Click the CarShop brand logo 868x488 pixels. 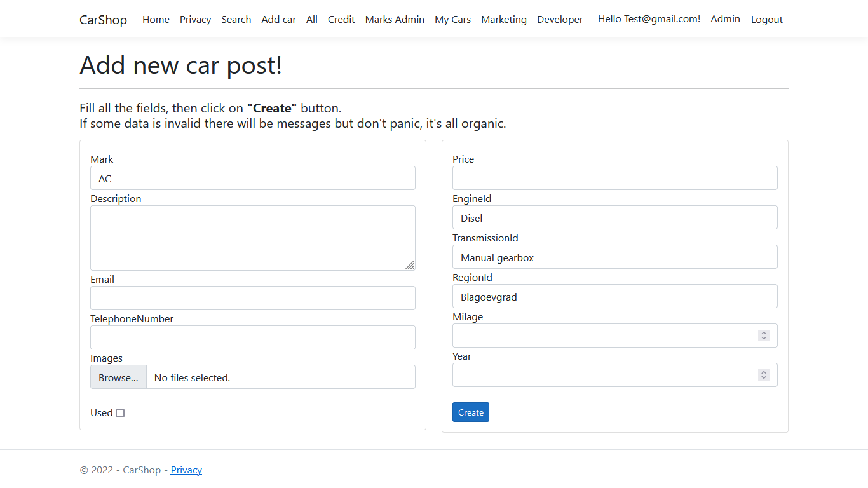[103, 19]
